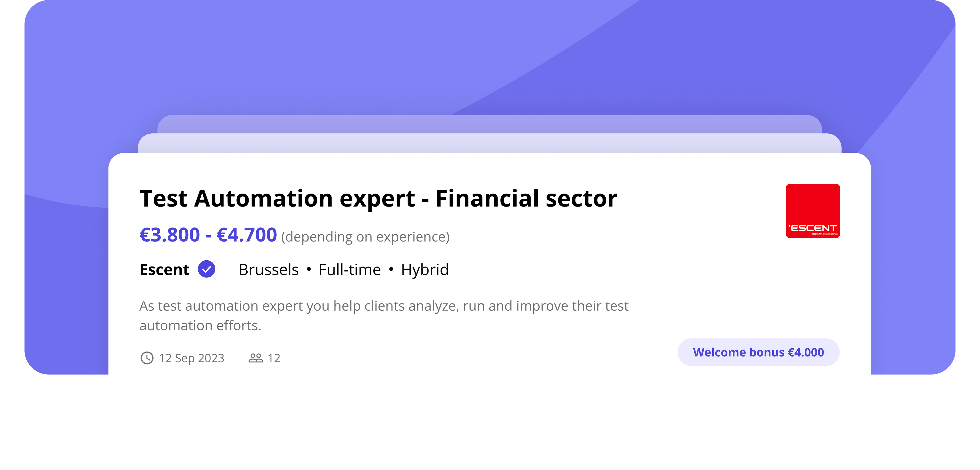This screenshot has height=470, width=980.
Task: Click the job description paragraph
Action: coord(384,315)
